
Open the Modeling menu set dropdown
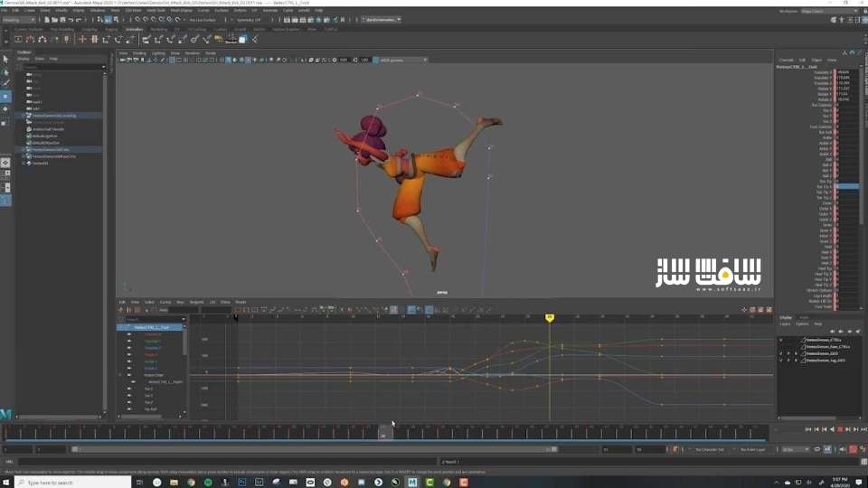tap(18, 20)
